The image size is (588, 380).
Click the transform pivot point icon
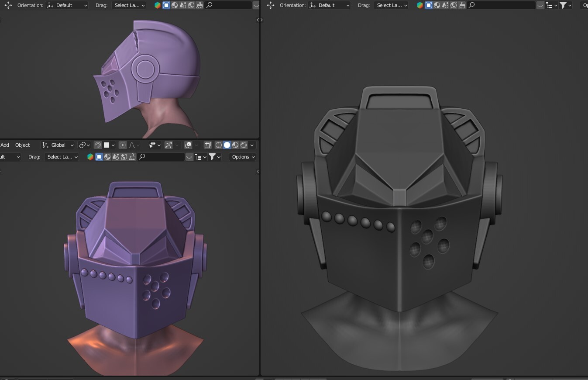(83, 145)
